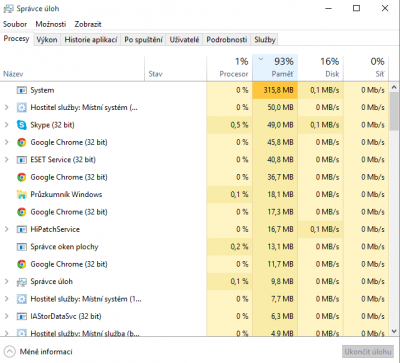Sort by the Stav column header
The width and height of the screenshot is (400, 363).
pos(176,68)
